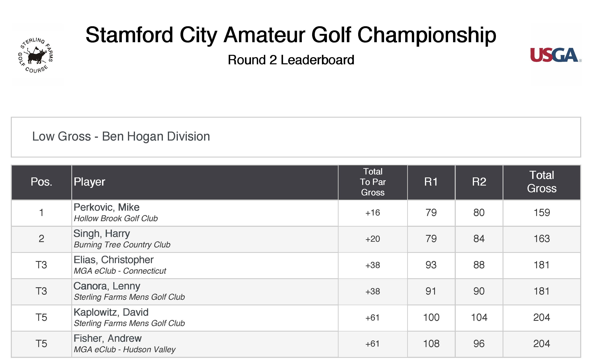Screen dimensions: 592x364
Task: Click the R2 column header
Action: [479, 182]
